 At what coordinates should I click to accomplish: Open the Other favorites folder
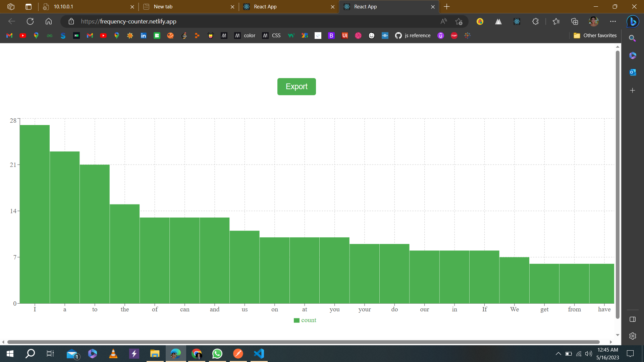(595, 36)
